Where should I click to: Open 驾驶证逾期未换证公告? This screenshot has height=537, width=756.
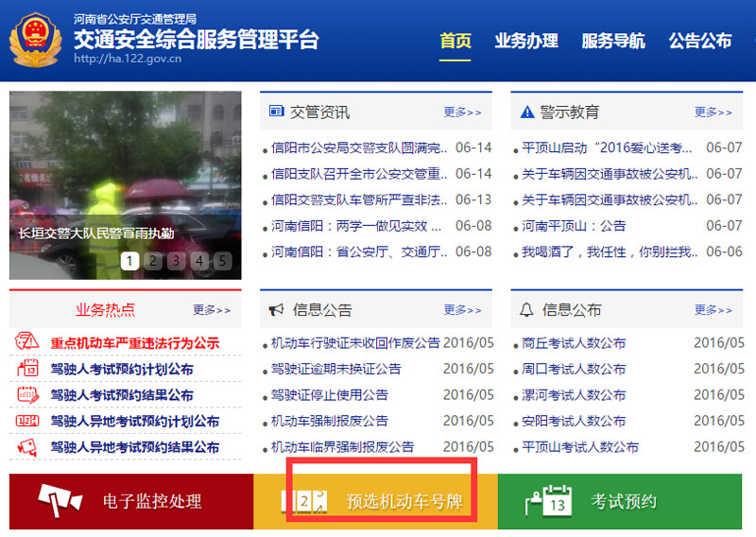tap(336, 369)
